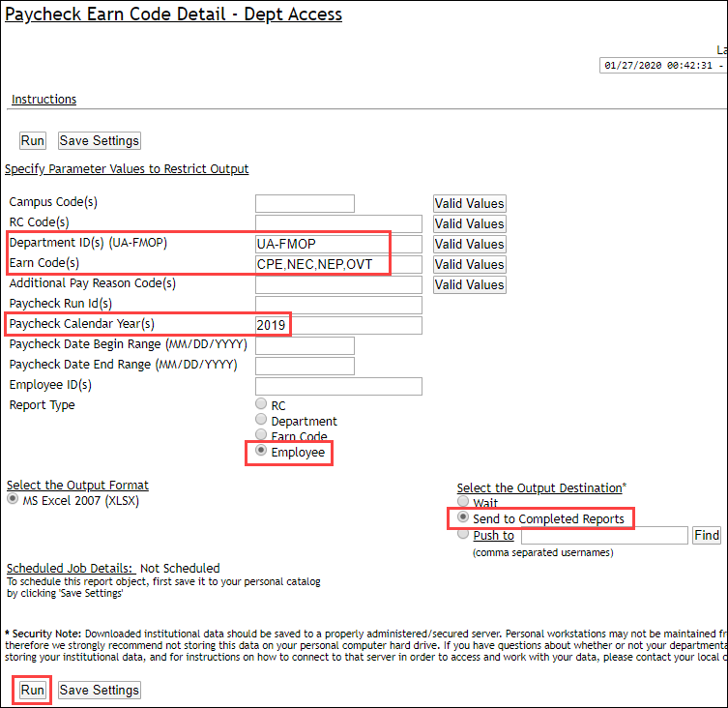Viewport: 728px width, 708px height.
Task: Select MS Excel 2007 (XLSX) output format
Action: (13, 499)
